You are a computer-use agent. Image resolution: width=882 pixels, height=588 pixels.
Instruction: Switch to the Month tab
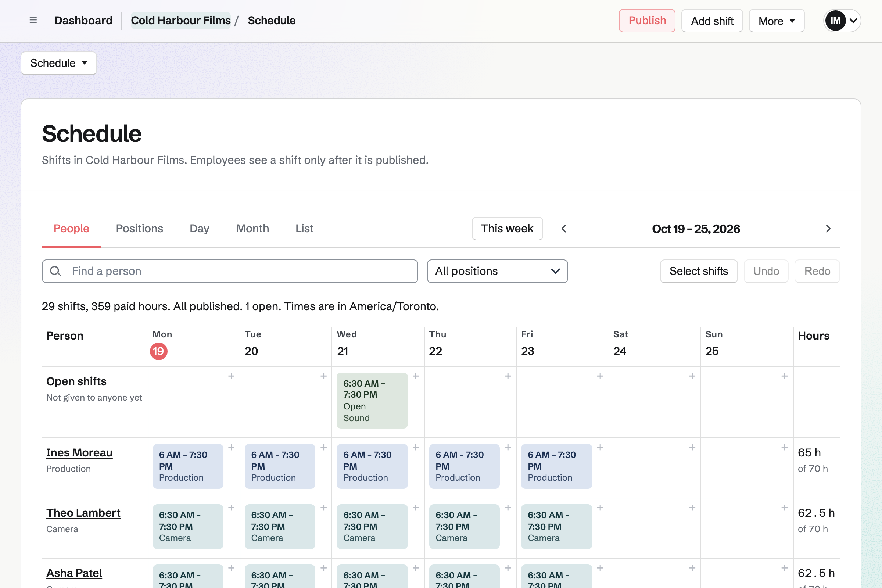coord(252,228)
